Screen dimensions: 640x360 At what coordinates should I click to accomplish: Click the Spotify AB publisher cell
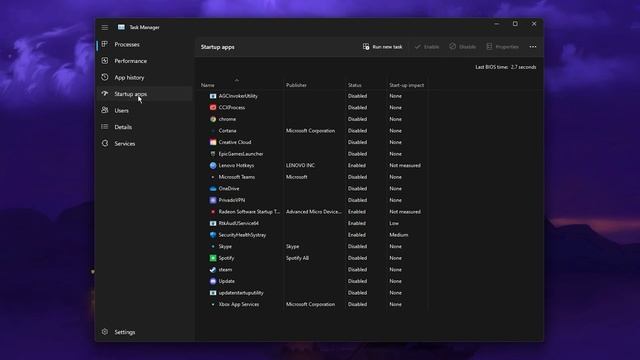click(x=297, y=258)
